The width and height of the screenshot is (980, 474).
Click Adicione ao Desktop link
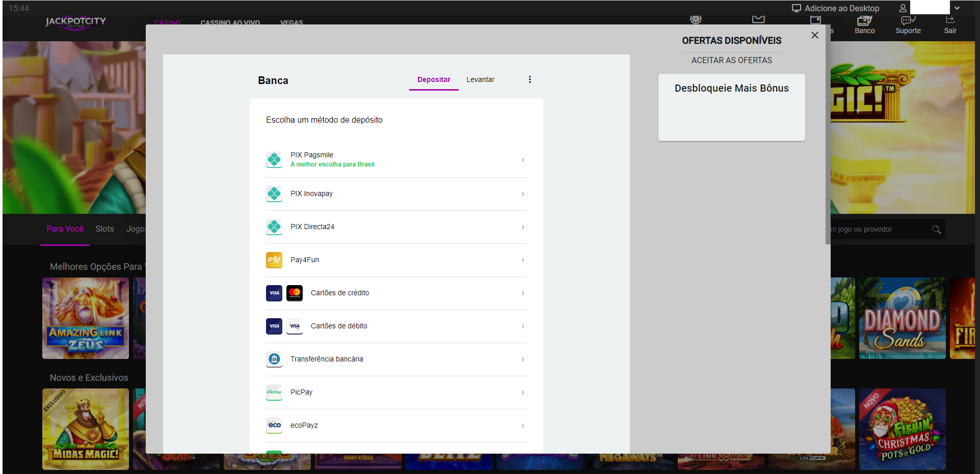(x=842, y=8)
